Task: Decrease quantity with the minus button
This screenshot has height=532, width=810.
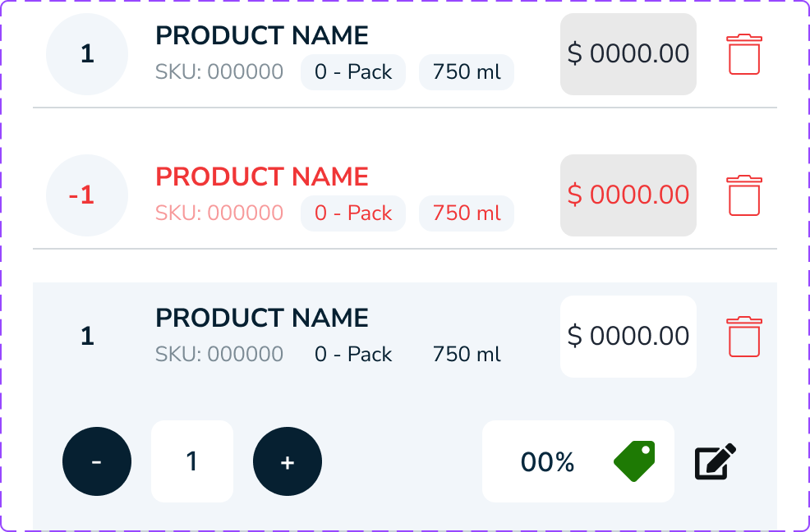Action: (x=97, y=461)
